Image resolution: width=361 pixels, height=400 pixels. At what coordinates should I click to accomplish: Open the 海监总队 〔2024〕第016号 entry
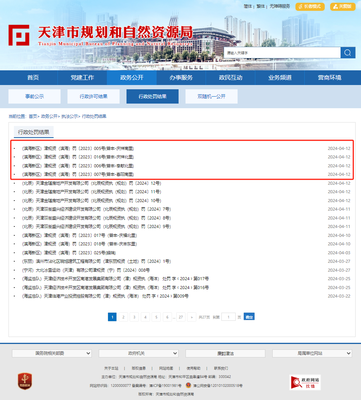click(116, 287)
